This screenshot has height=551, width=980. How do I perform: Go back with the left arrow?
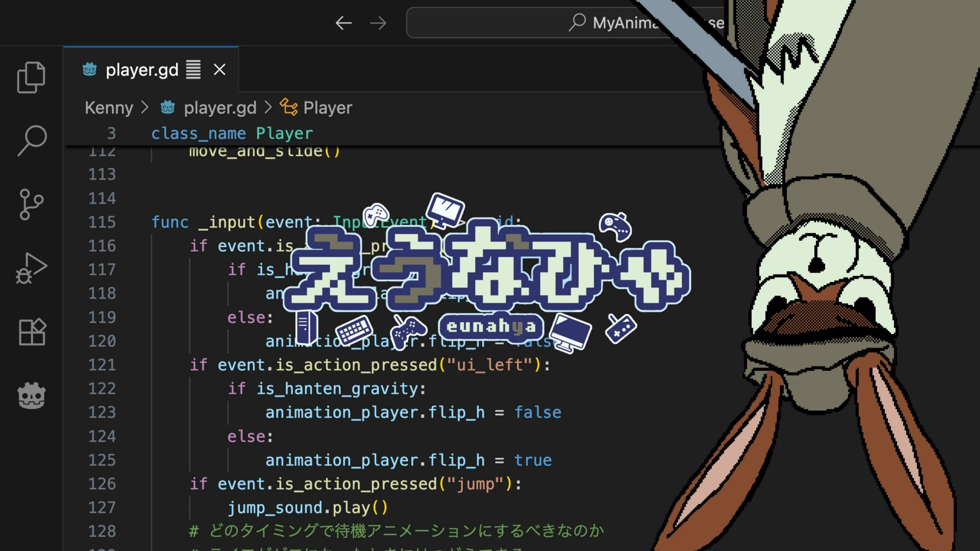tap(343, 23)
